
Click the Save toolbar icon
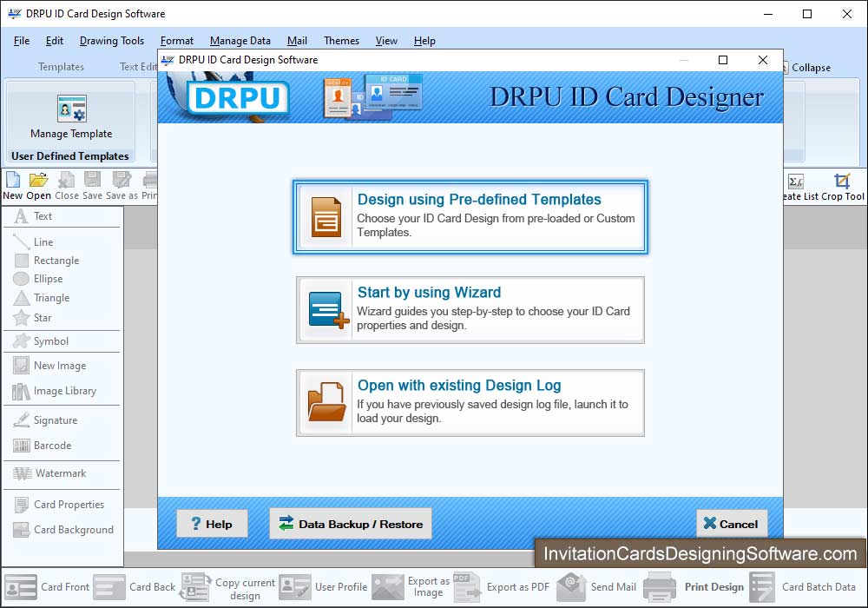[x=93, y=180]
